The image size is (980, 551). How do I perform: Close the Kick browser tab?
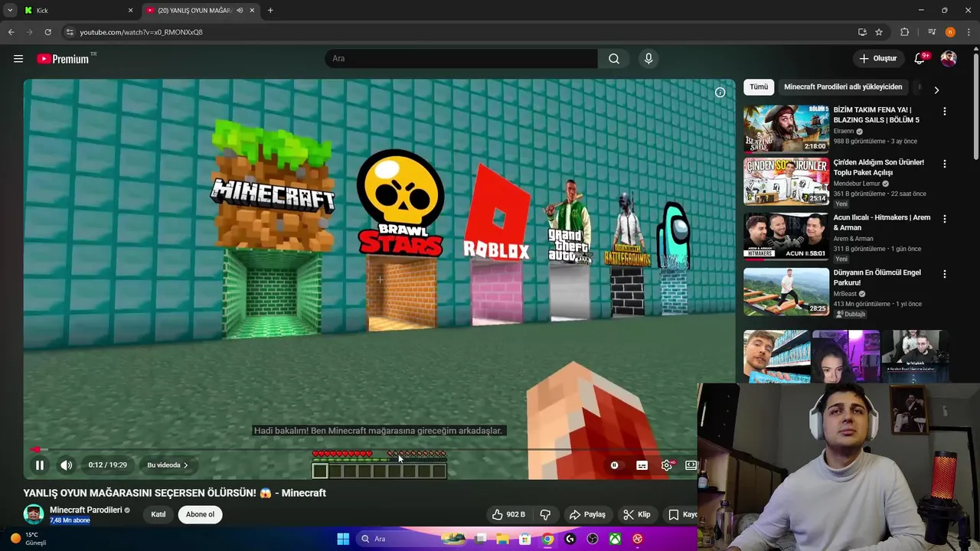(x=131, y=11)
